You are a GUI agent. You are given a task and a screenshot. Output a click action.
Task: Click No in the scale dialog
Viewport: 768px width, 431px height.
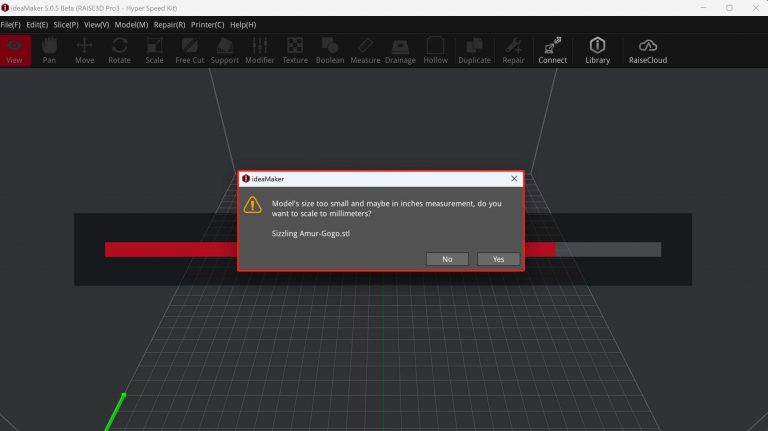[447, 259]
